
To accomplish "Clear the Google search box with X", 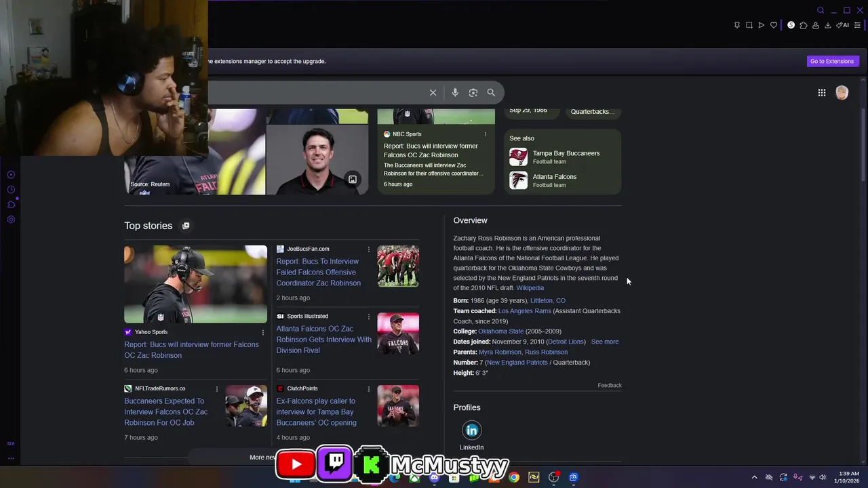I will coord(433,93).
